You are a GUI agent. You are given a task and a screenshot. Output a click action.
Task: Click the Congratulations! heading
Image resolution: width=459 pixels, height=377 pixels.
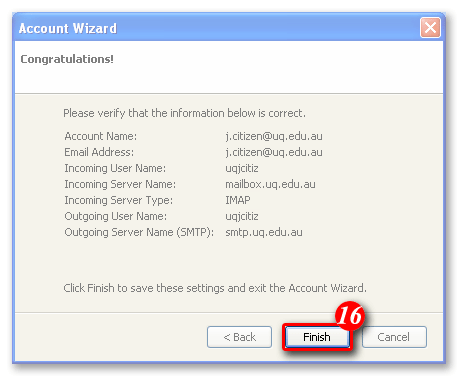(x=67, y=59)
